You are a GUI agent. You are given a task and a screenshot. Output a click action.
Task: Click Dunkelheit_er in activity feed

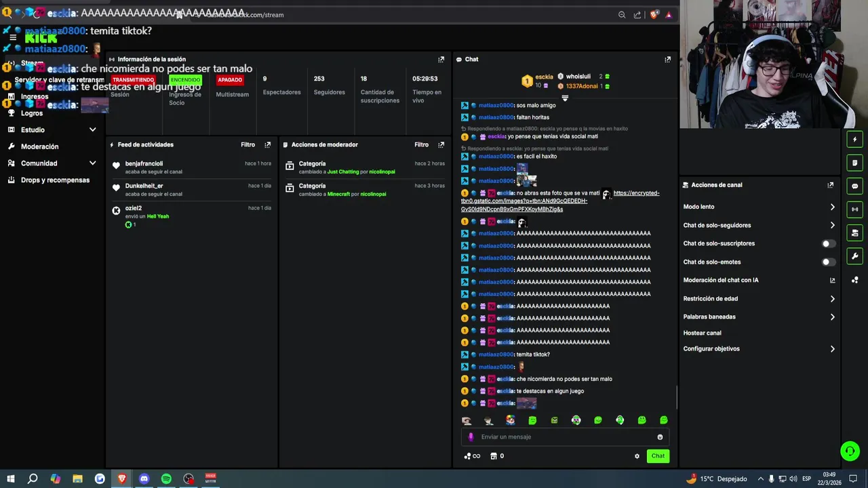pos(144,186)
